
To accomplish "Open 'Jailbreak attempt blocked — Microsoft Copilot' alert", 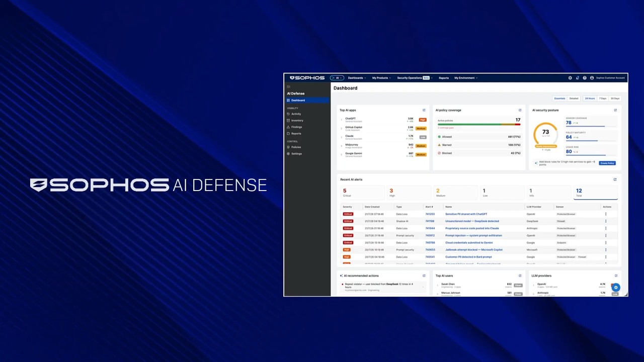I will coord(474,250).
